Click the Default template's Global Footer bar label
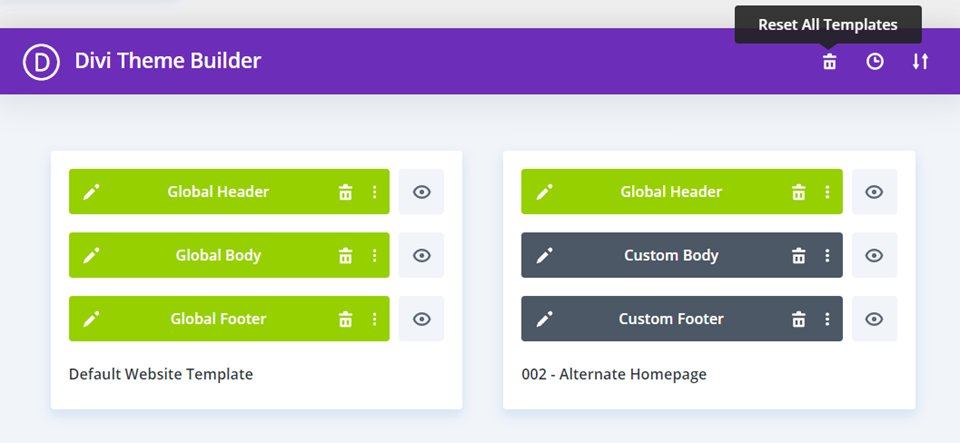 pos(218,320)
